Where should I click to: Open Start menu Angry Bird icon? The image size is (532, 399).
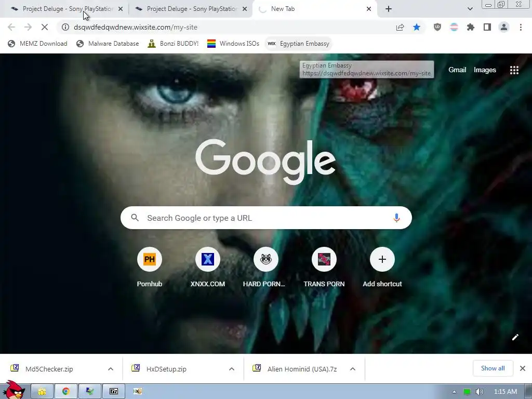click(x=14, y=390)
